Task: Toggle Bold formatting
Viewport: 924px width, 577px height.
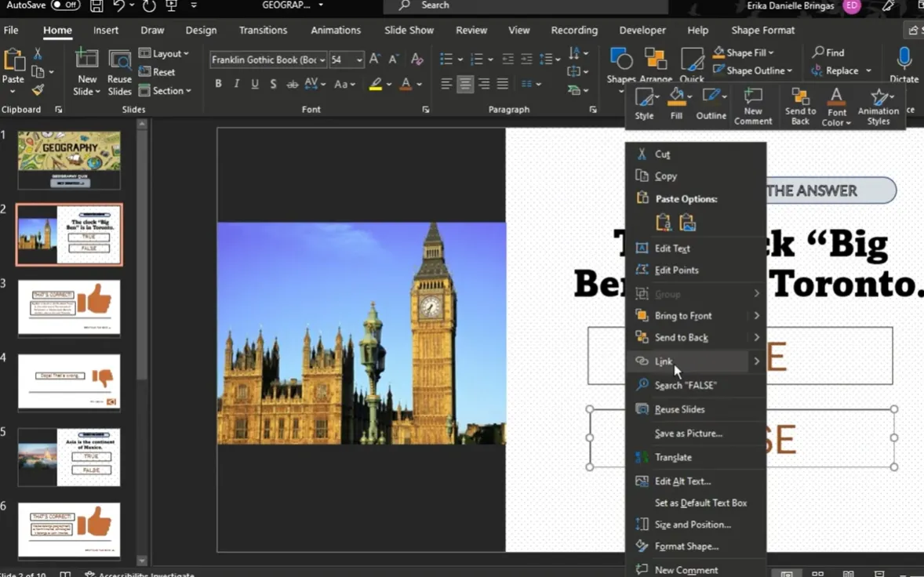Action: pyautogui.click(x=218, y=84)
